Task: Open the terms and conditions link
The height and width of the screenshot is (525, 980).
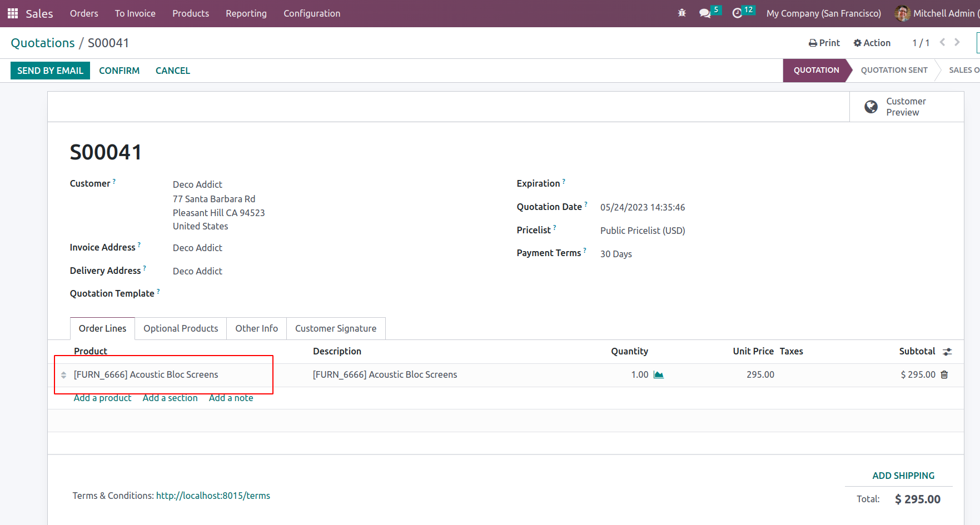Action: [x=213, y=496]
